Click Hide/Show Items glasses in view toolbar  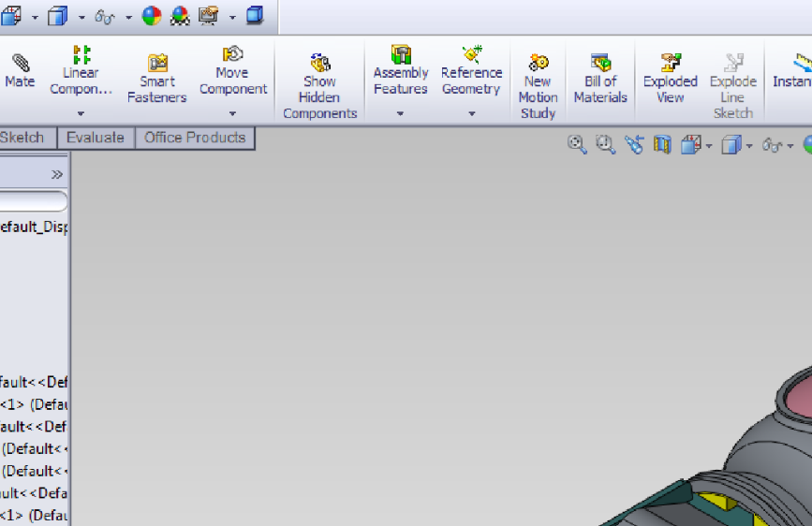[x=772, y=145]
